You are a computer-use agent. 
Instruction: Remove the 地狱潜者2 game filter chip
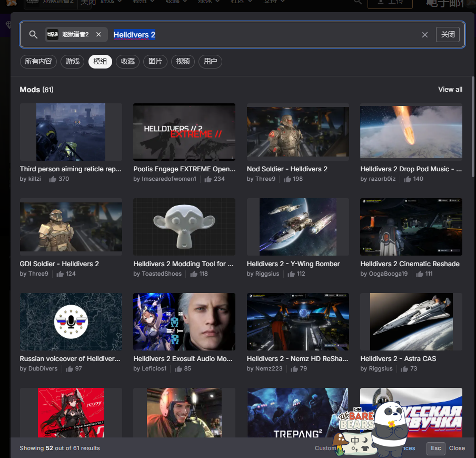98,35
